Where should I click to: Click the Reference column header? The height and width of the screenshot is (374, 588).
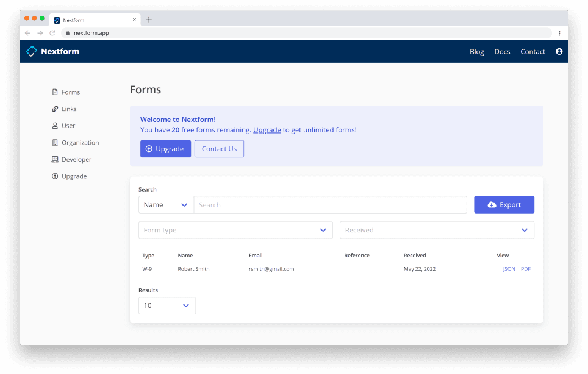357,256
